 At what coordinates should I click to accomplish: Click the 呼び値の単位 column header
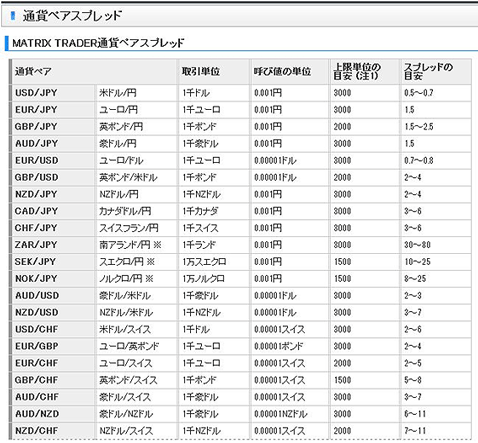pos(289,72)
